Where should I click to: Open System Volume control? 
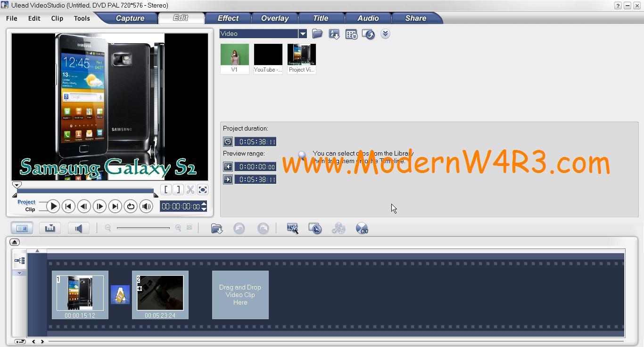[146, 207]
